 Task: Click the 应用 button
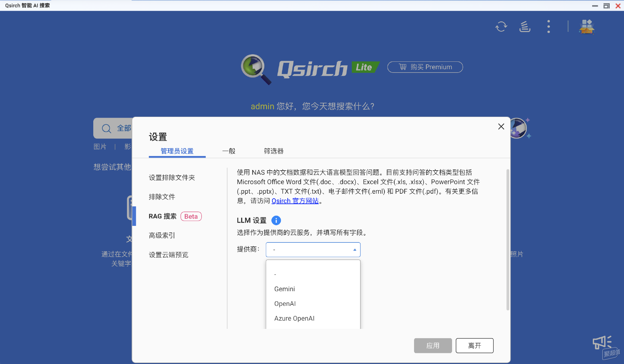(433, 345)
